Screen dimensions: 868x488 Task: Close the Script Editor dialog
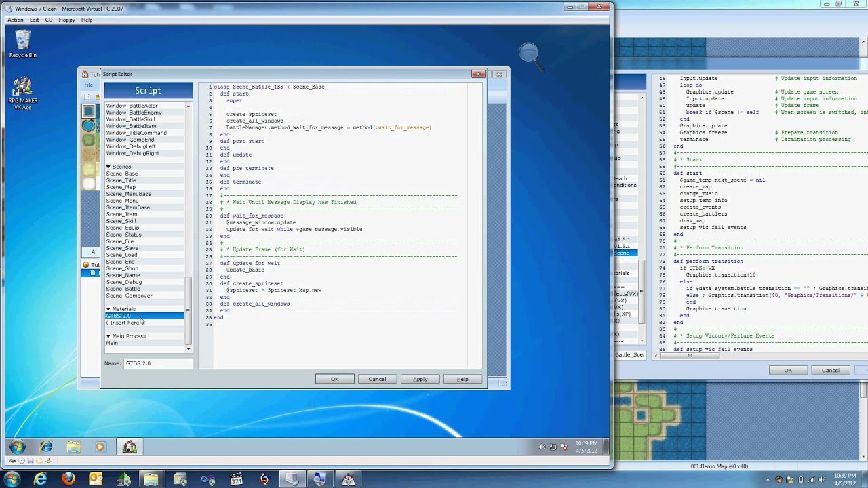pos(478,74)
